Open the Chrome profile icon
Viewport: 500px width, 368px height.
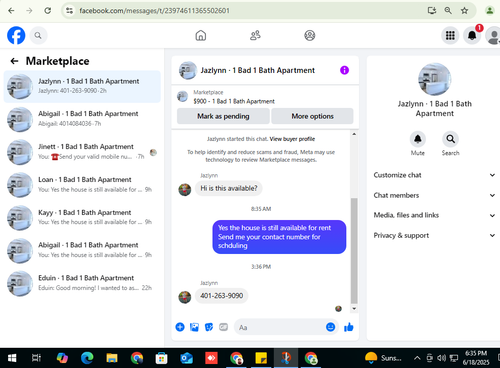coord(489,11)
